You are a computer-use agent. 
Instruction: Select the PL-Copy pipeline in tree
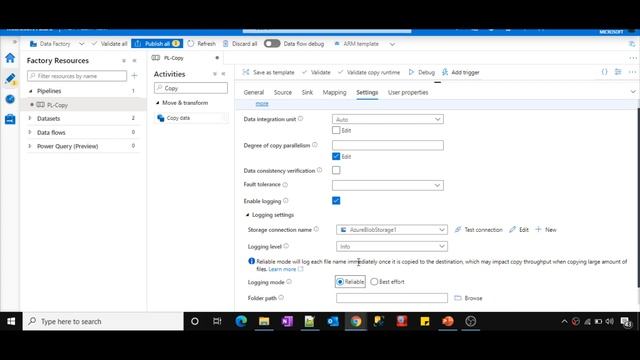click(x=57, y=105)
